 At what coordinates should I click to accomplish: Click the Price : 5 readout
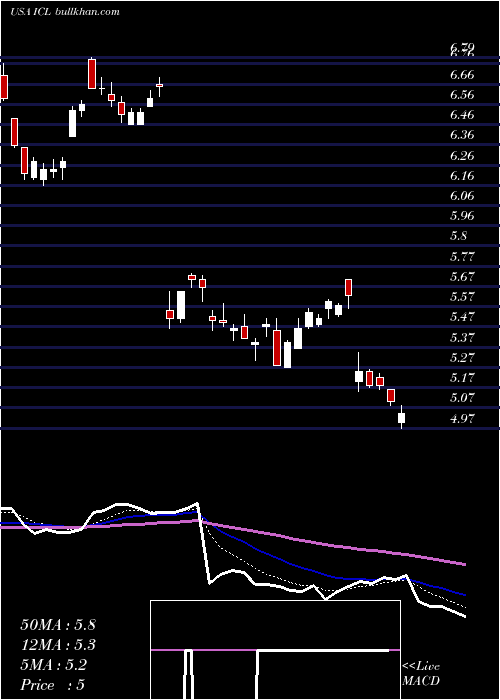53,685
